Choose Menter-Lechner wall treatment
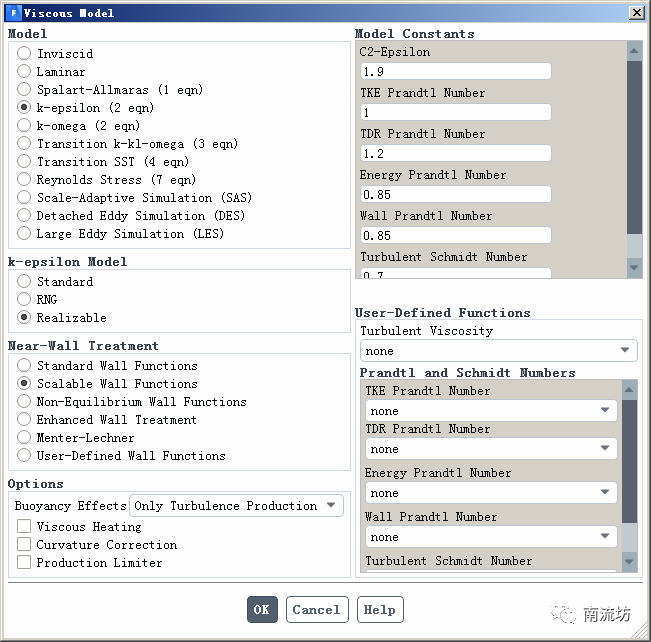The image size is (651, 642). tap(24, 437)
